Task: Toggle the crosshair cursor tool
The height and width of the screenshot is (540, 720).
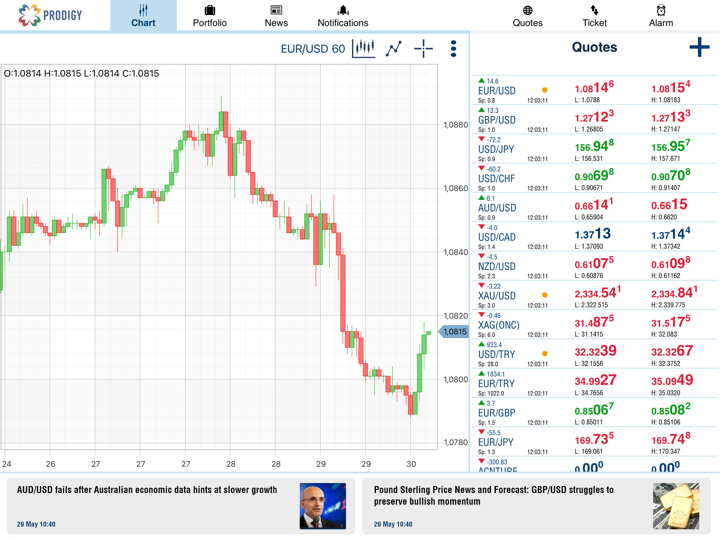Action: pos(424,48)
